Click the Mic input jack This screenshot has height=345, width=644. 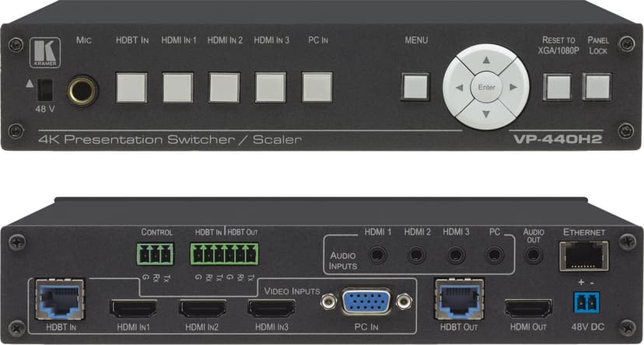coord(82,90)
